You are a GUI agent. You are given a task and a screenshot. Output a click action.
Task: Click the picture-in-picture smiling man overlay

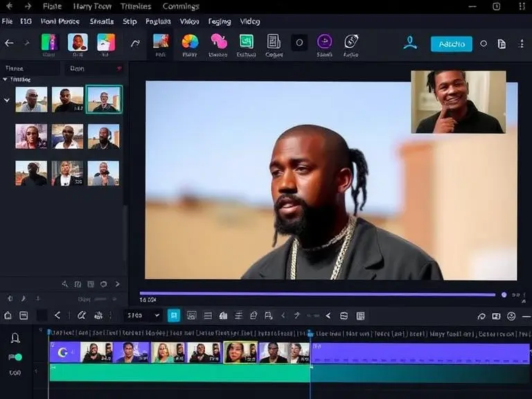(x=459, y=102)
